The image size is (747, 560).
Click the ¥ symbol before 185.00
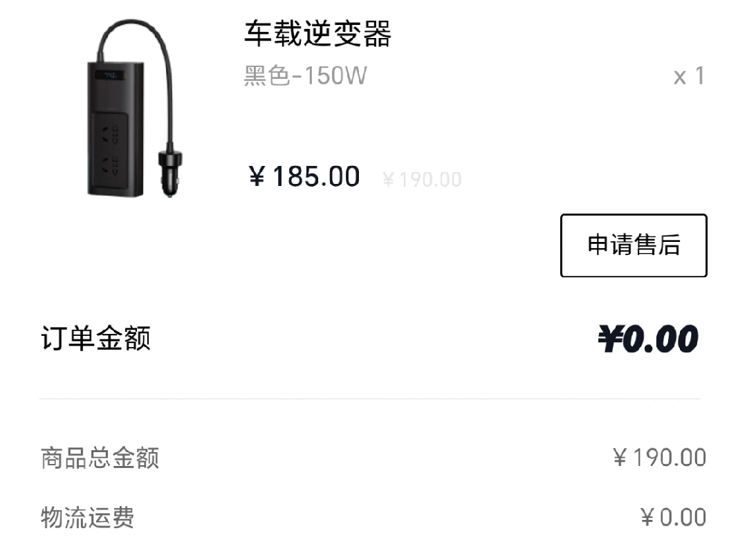click(x=257, y=177)
